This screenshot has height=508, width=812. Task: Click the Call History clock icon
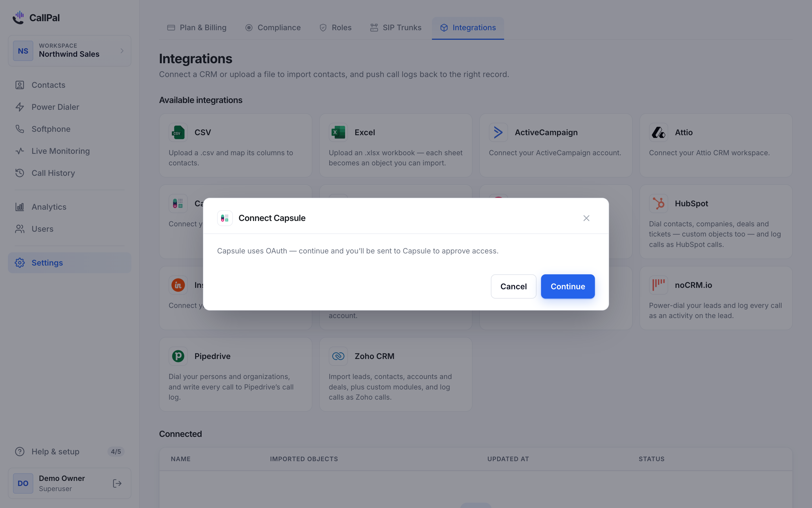click(x=20, y=173)
